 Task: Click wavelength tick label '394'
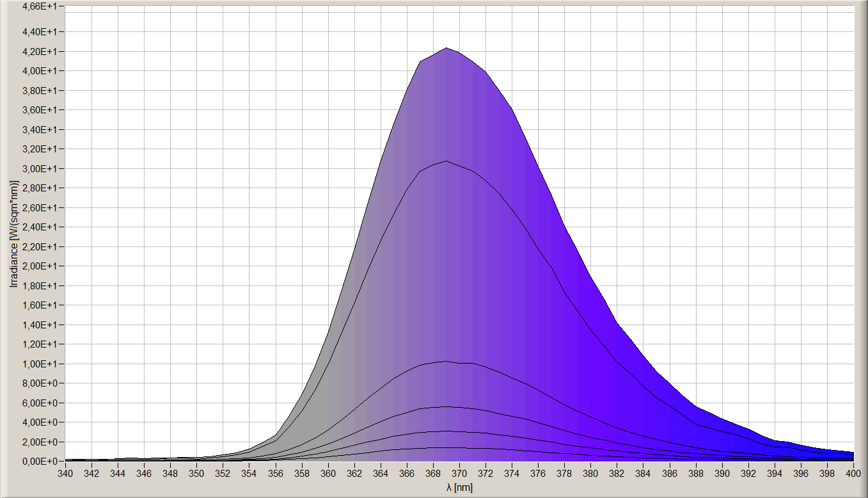775,474
